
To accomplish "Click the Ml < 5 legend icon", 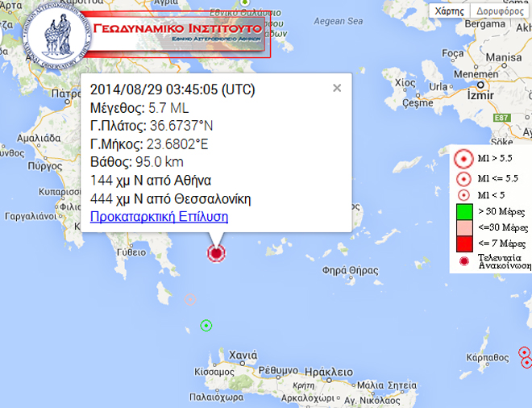I will click(463, 195).
